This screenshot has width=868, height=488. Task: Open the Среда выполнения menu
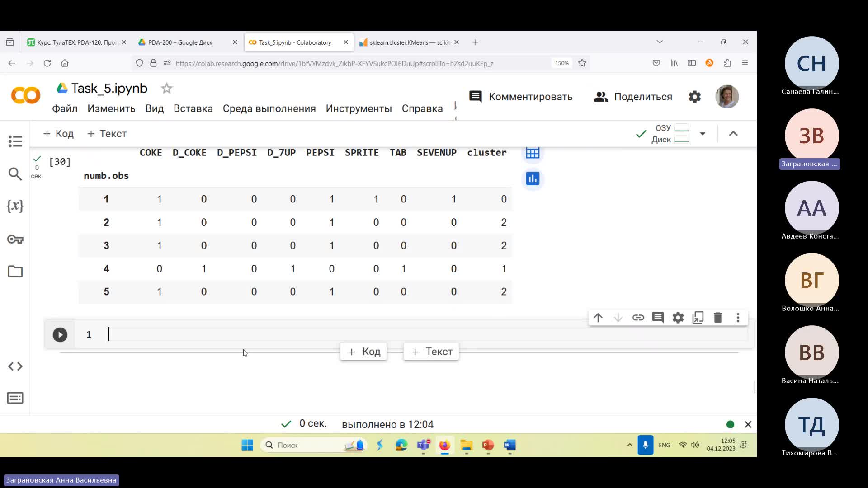269,109
